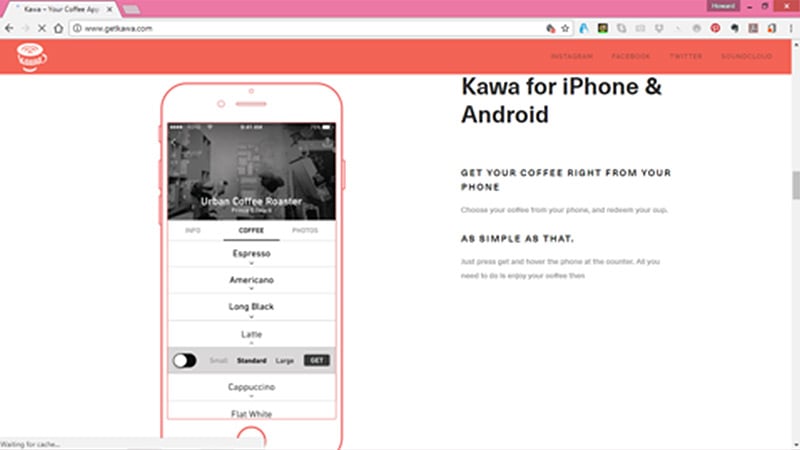Click the 'Kawa for iPhone & Android' heading
The width and height of the screenshot is (800, 450).
561,101
